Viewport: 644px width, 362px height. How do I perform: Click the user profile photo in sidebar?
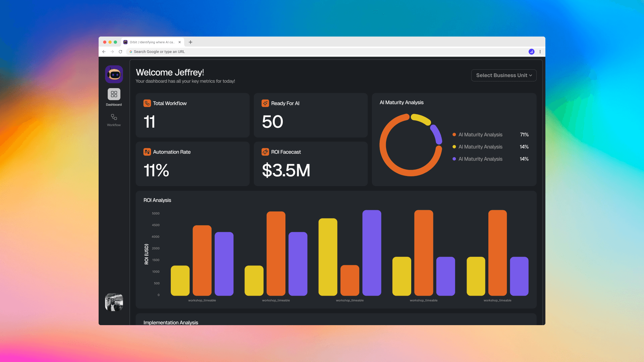tap(114, 302)
